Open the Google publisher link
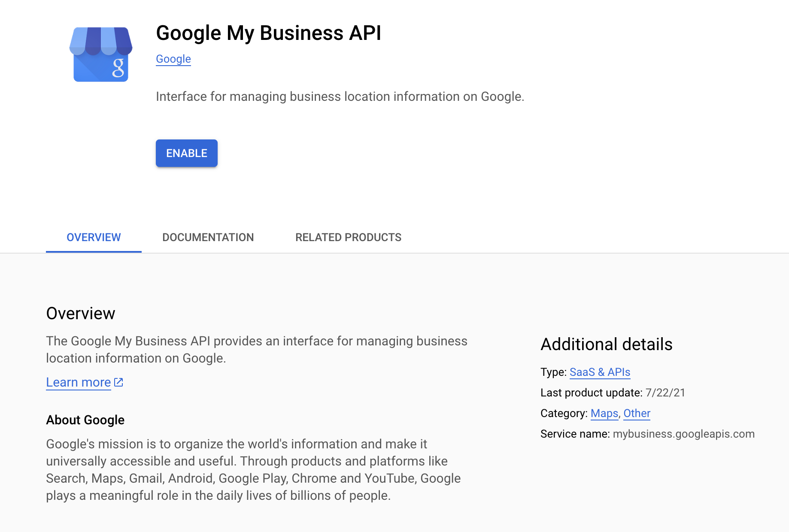The image size is (789, 532). (x=173, y=59)
